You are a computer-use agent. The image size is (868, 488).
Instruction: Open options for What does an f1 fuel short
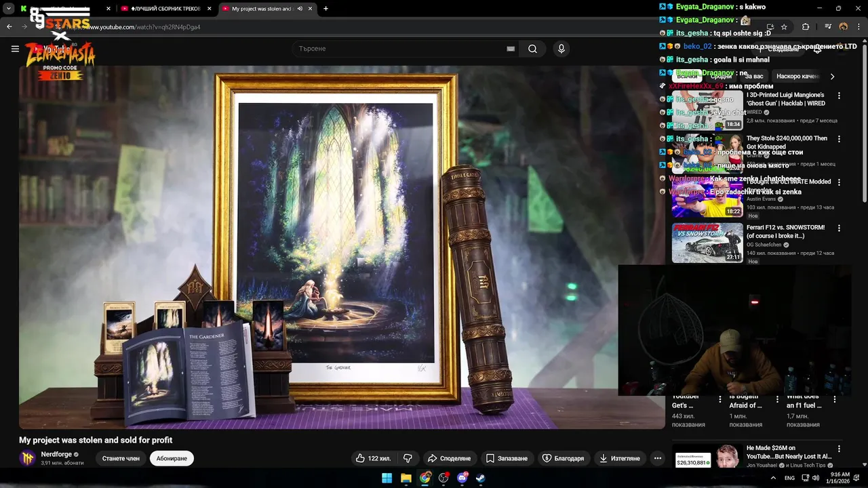coord(835,400)
